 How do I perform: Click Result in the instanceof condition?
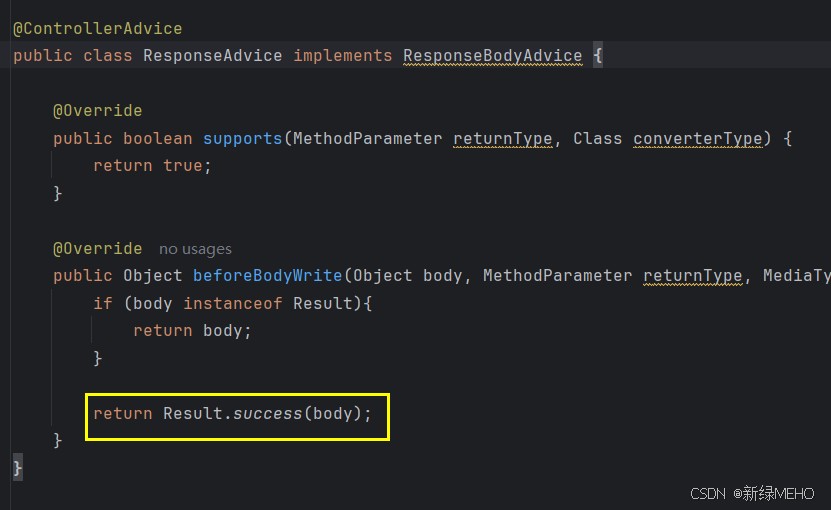pyautogui.click(x=322, y=303)
